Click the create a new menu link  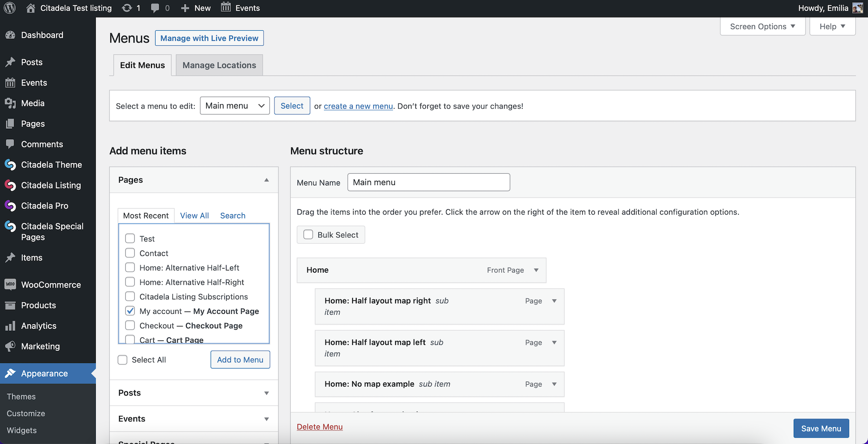pyautogui.click(x=358, y=106)
